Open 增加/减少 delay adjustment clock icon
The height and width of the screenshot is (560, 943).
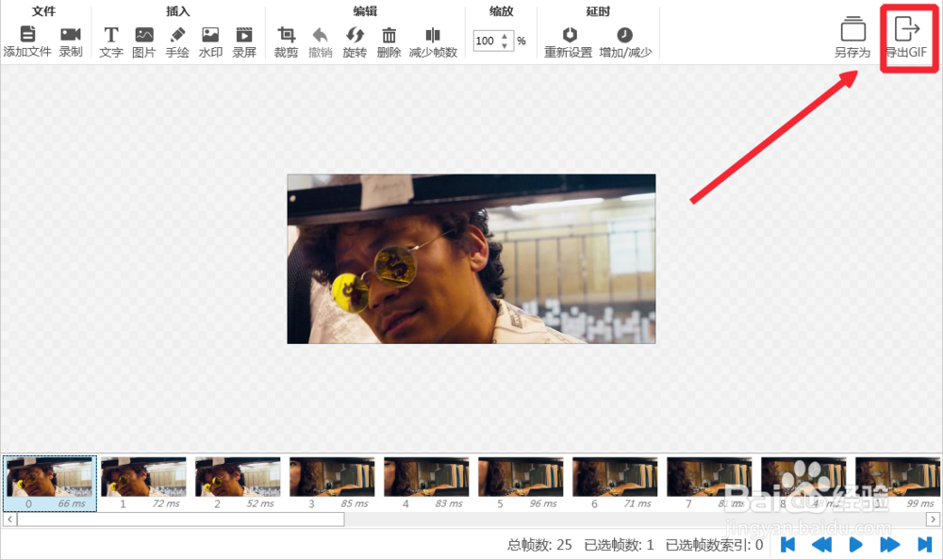[x=625, y=34]
